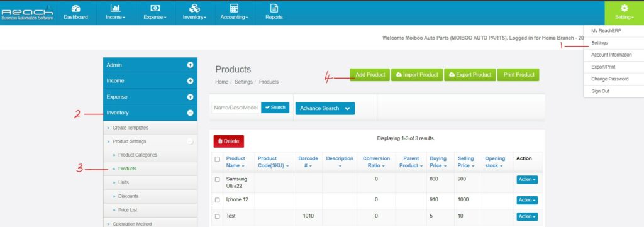Check the Iphone 12 row checkbox
The image size is (644, 227).
pos(218,200)
